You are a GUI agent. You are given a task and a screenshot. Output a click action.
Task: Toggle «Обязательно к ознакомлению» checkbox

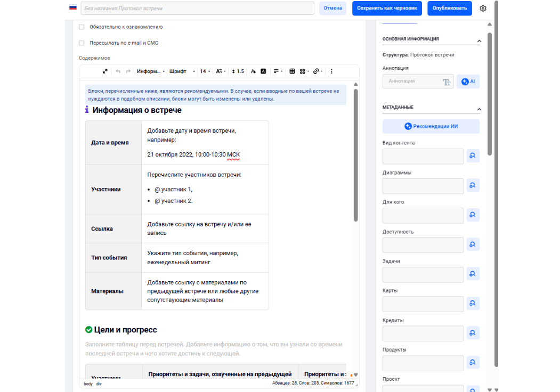coord(82,27)
